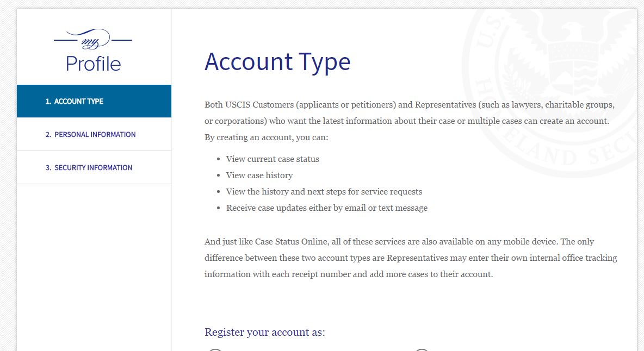Select the second radio button under Register
This screenshot has width=644, height=351.
click(x=422, y=350)
